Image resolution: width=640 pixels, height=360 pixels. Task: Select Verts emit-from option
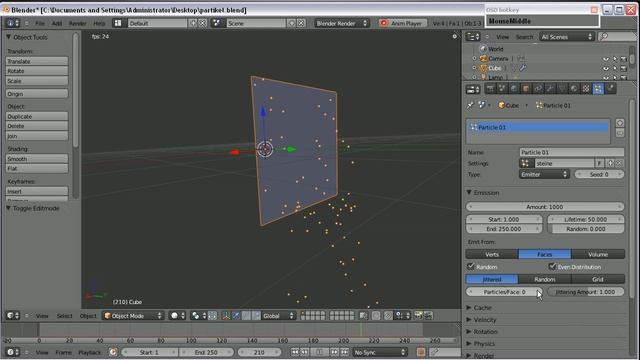[x=492, y=254]
